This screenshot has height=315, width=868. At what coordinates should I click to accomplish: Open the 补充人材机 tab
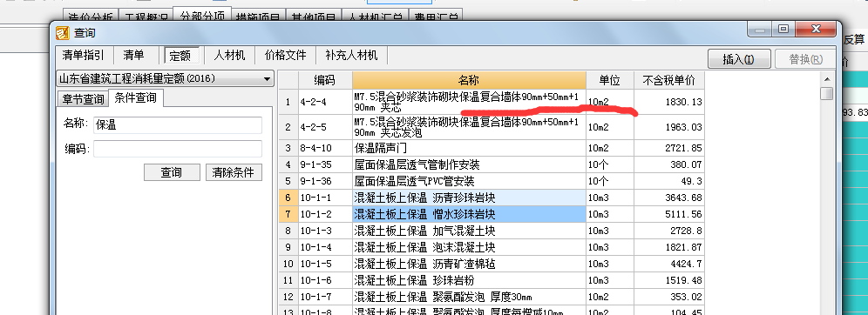click(351, 56)
